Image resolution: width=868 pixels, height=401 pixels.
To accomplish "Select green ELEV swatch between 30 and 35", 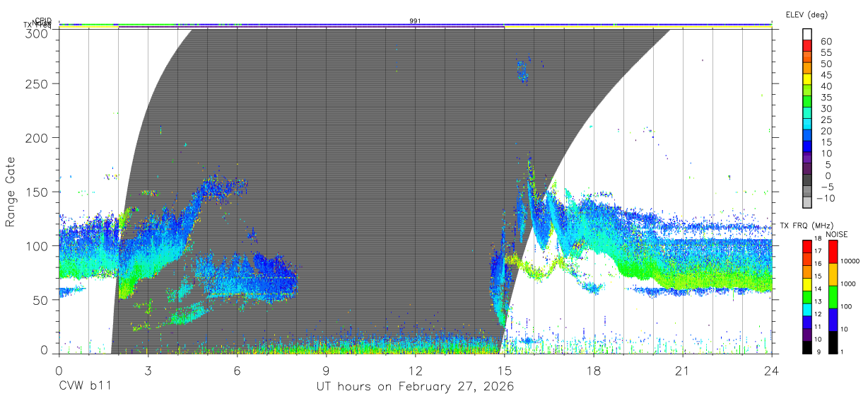I will 807,103.
